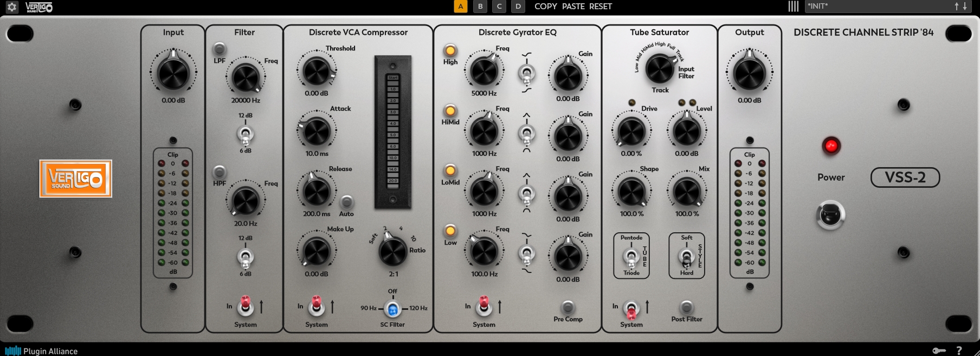980x356 pixels.
Task: Switch the HiMid band Q shape toggle
Action: [526, 133]
